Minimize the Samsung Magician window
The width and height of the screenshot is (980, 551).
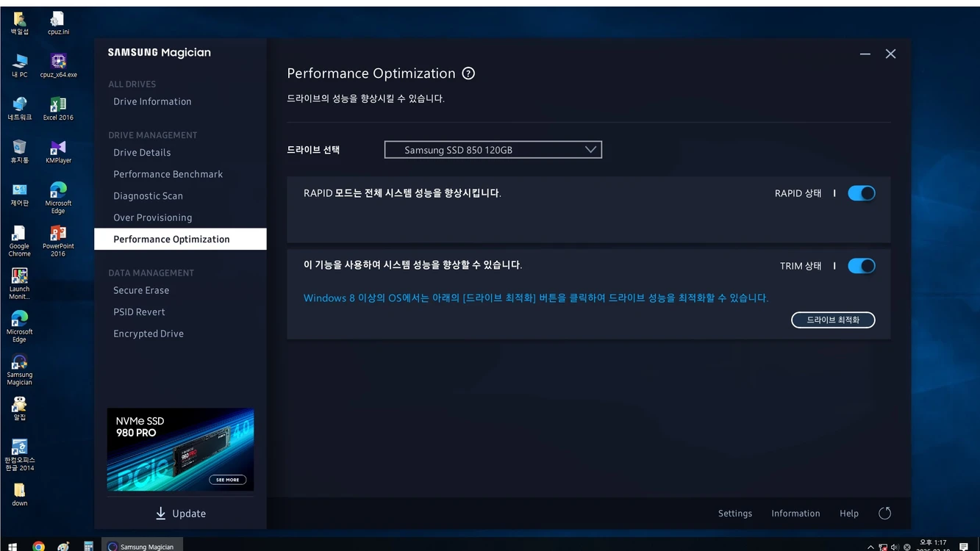point(865,54)
